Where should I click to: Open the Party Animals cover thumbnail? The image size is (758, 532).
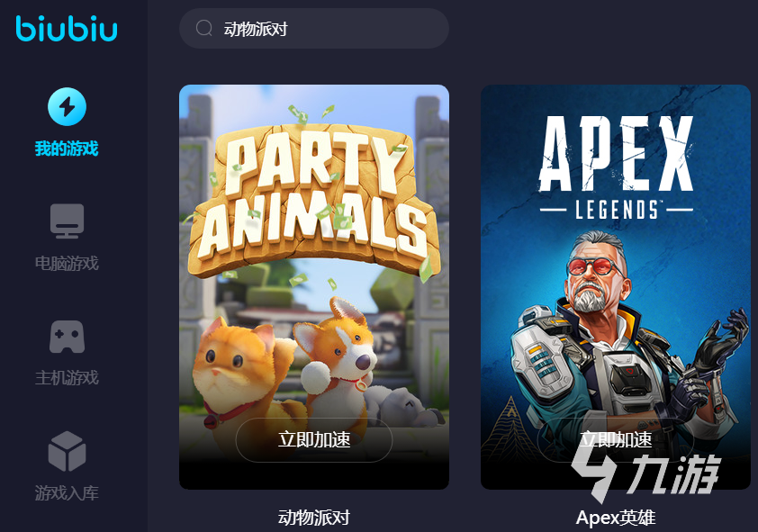[x=314, y=287]
